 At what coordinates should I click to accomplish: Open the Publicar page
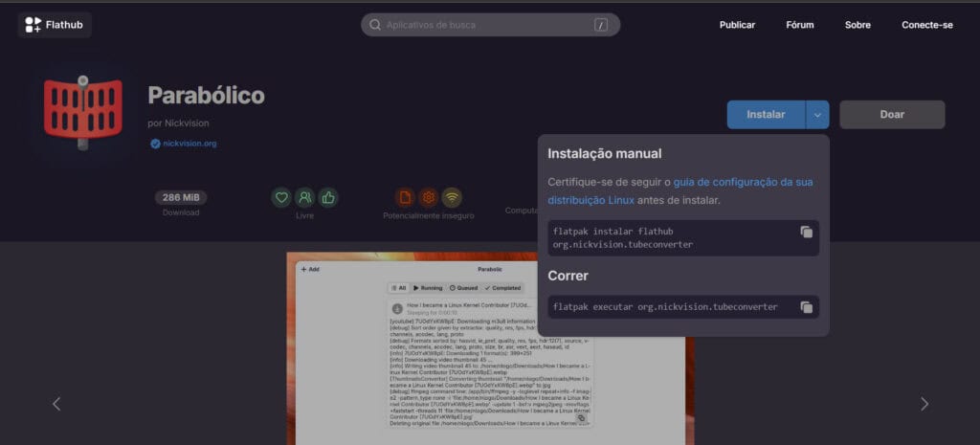tap(737, 25)
